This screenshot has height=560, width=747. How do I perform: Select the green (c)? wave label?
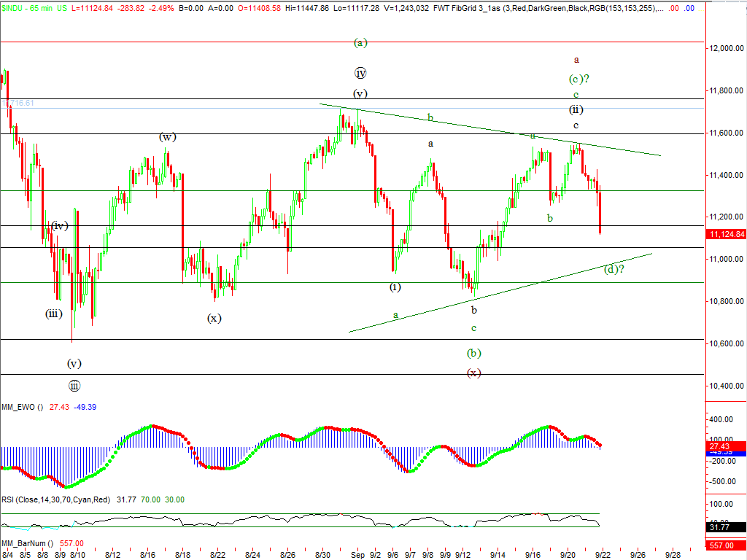click(x=578, y=79)
